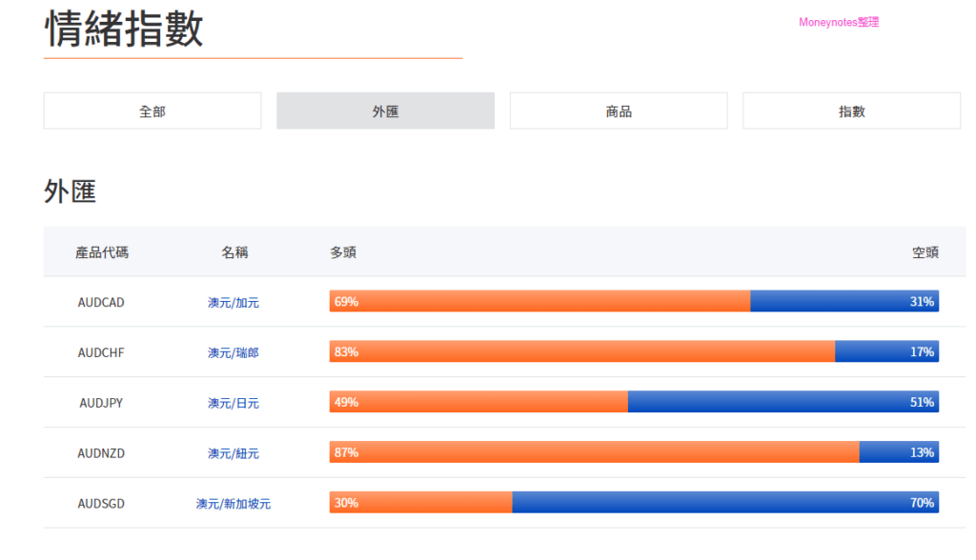Click the AUDNZD 87% orange bar

[595, 452]
